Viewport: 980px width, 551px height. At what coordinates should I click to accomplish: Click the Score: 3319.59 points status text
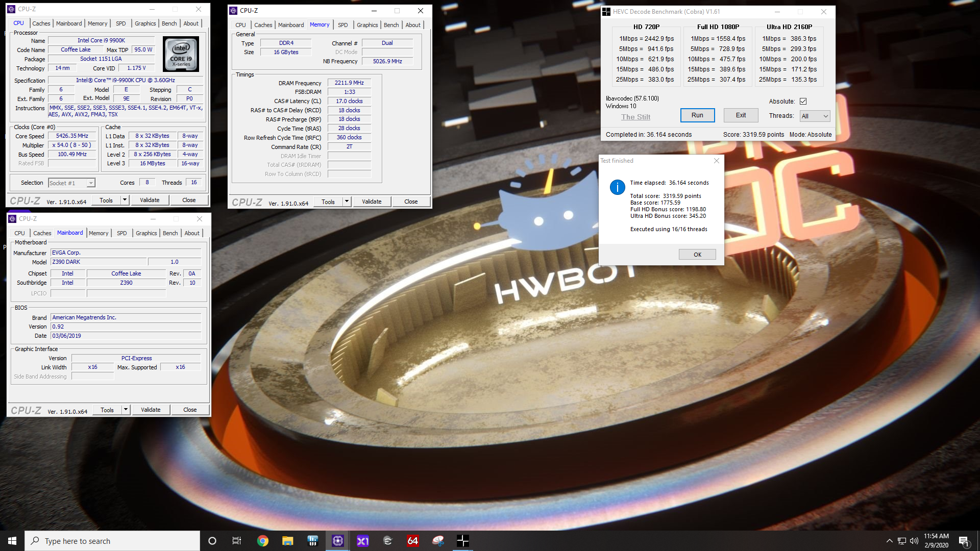(753, 135)
